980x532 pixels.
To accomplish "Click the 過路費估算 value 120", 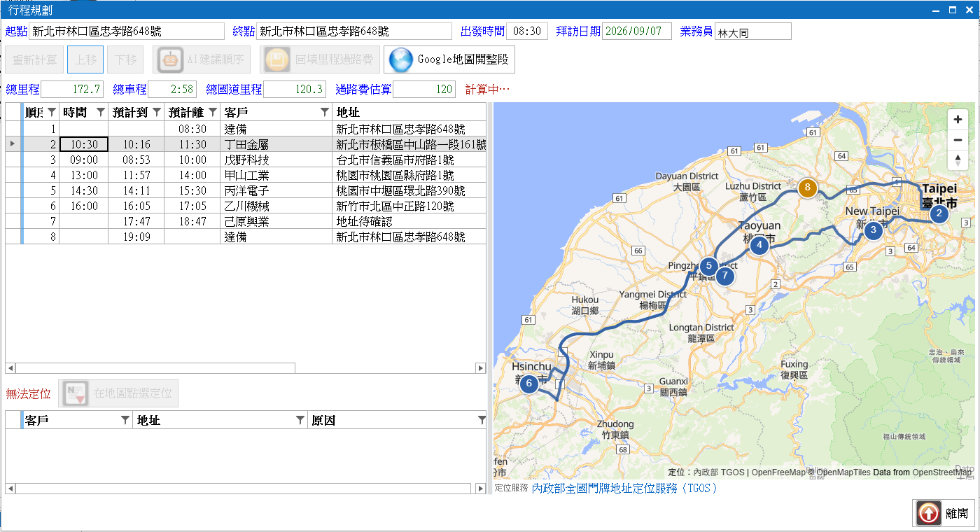I will tap(424, 90).
